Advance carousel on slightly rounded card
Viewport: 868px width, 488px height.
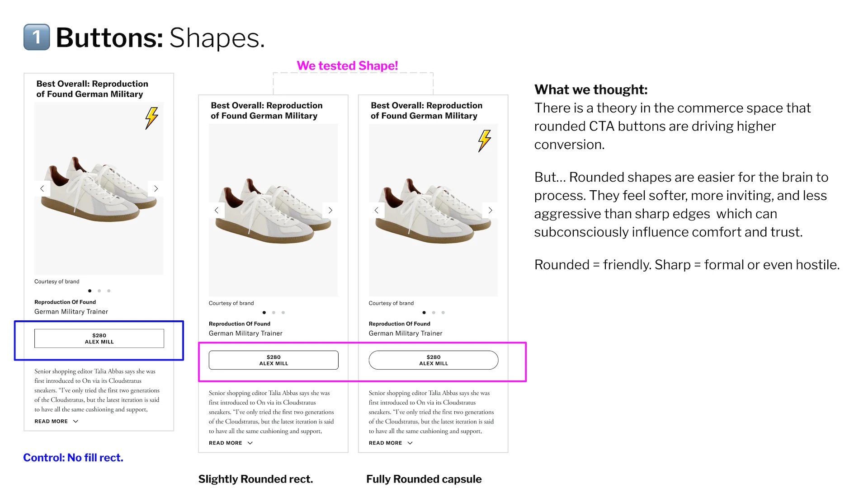coord(330,210)
